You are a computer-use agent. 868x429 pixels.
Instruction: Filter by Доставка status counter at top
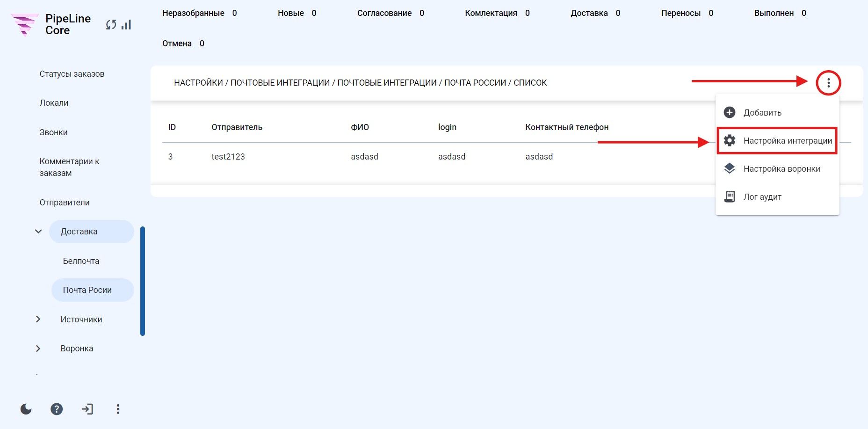[x=595, y=13]
